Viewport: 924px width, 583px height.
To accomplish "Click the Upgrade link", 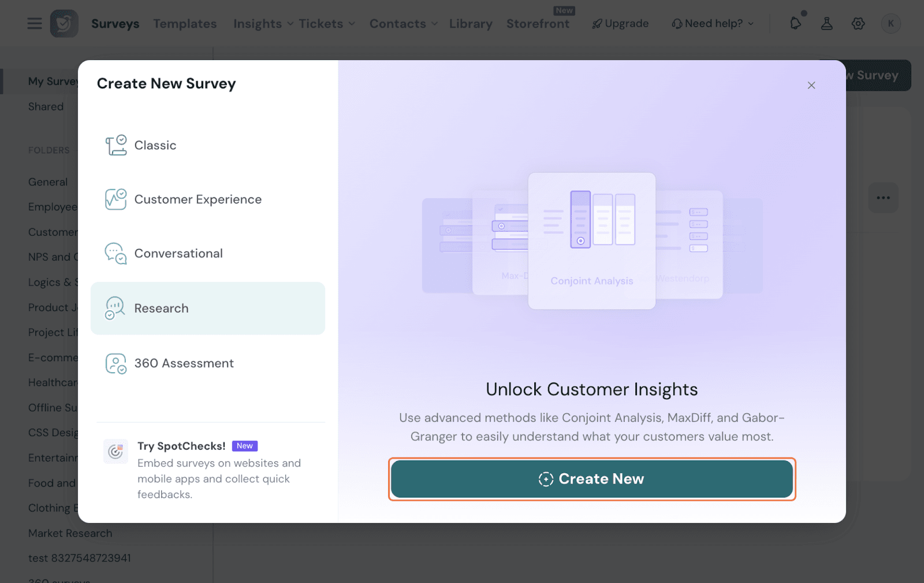I will point(620,24).
